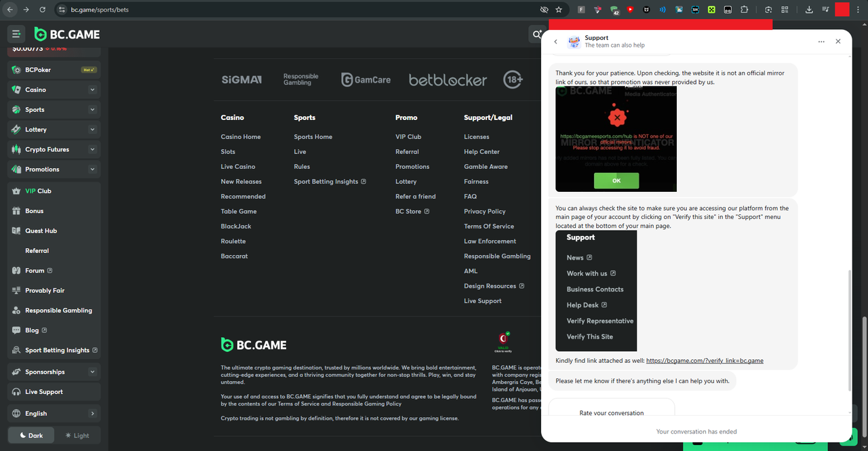
Task: Open the Privacy Policy footer link
Action: pyautogui.click(x=485, y=212)
